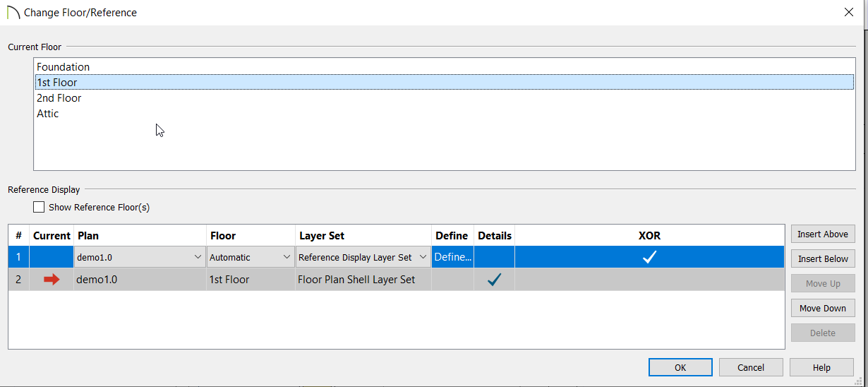This screenshot has height=387, width=868.
Task: Select Foundation in the Current Floor list
Action: coord(445,67)
